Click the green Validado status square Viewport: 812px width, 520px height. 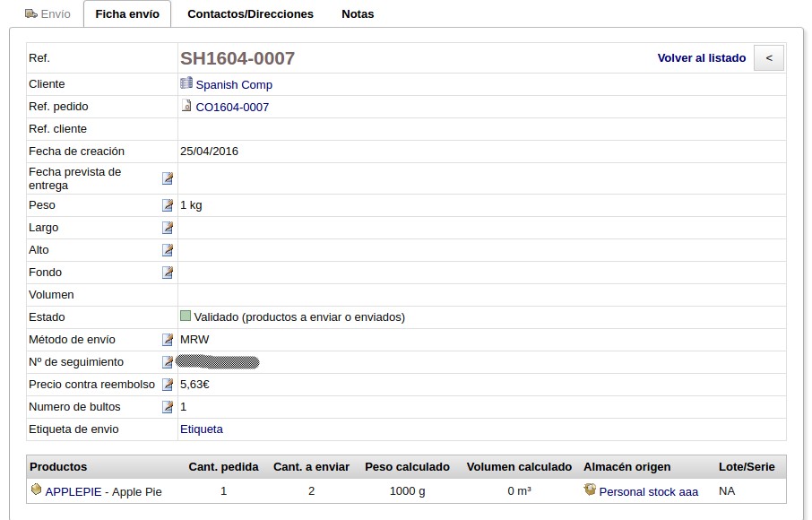[186, 316]
